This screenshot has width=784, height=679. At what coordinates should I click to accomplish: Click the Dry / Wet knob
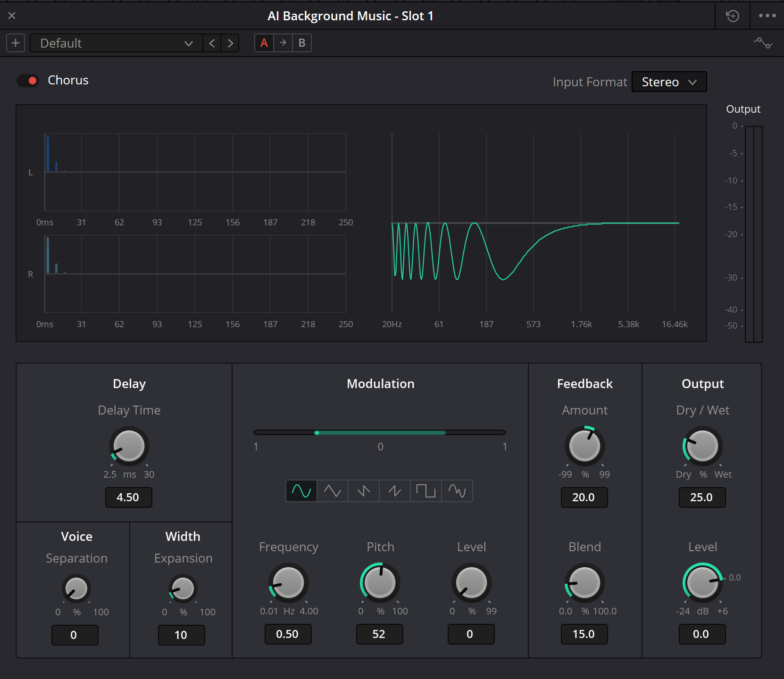(703, 446)
